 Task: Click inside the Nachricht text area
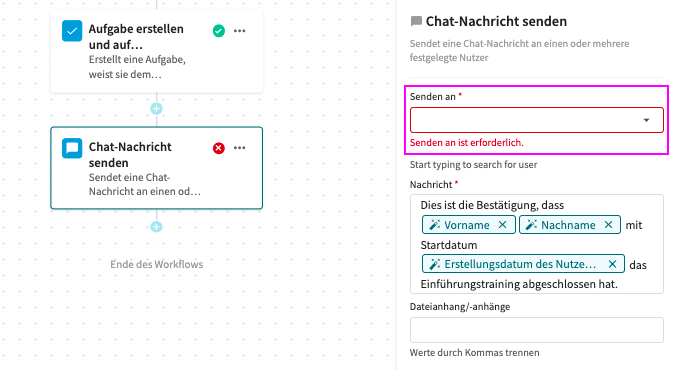(536, 244)
